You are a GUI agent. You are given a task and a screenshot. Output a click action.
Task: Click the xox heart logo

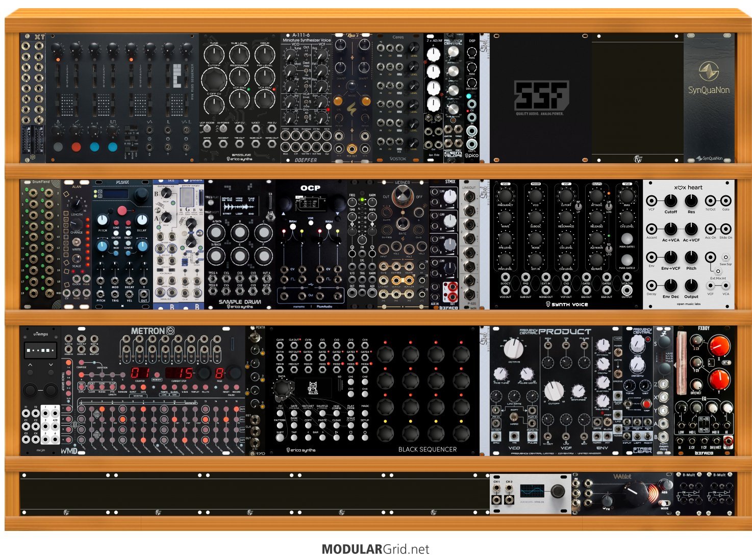688,187
